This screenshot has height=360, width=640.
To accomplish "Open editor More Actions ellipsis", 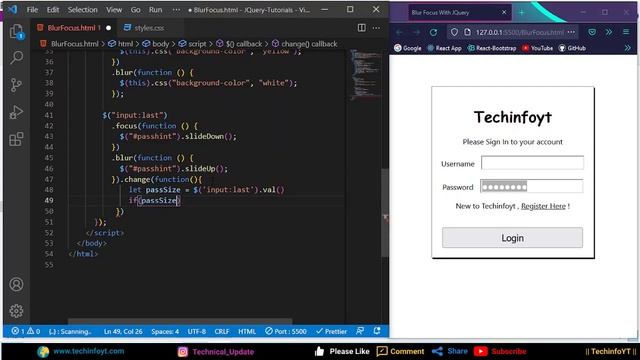I will pyautogui.click(x=376, y=28).
